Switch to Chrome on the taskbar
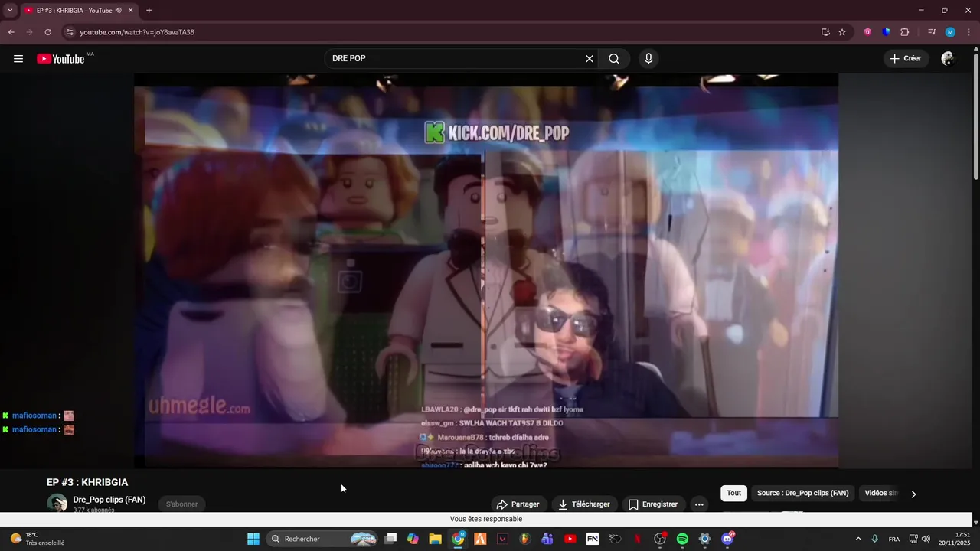The height and width of the screenshot is (551, 980). (x=458, y=539)
